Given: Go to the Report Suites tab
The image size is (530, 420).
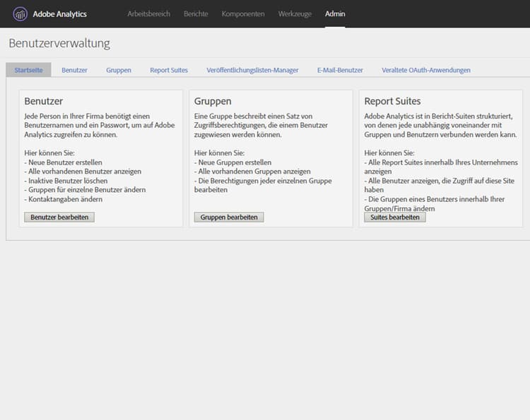Looking at the screenshot, I should point(169,70).
